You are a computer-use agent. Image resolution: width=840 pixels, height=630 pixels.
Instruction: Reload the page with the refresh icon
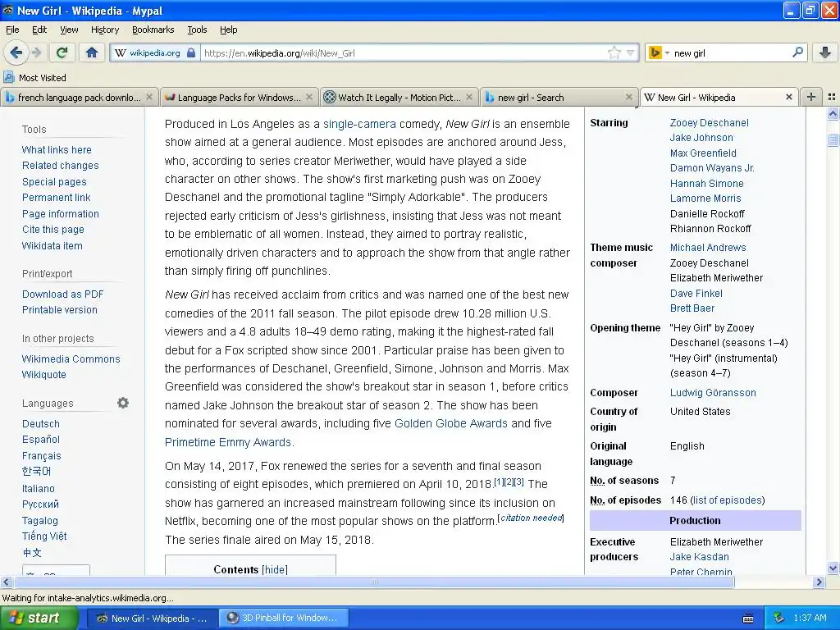coord(62,52)
